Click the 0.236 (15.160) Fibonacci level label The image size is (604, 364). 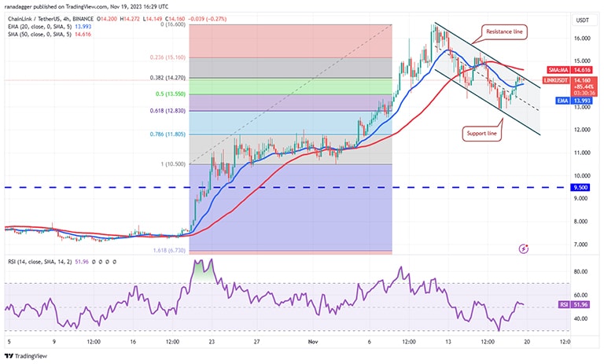[168, 57]
